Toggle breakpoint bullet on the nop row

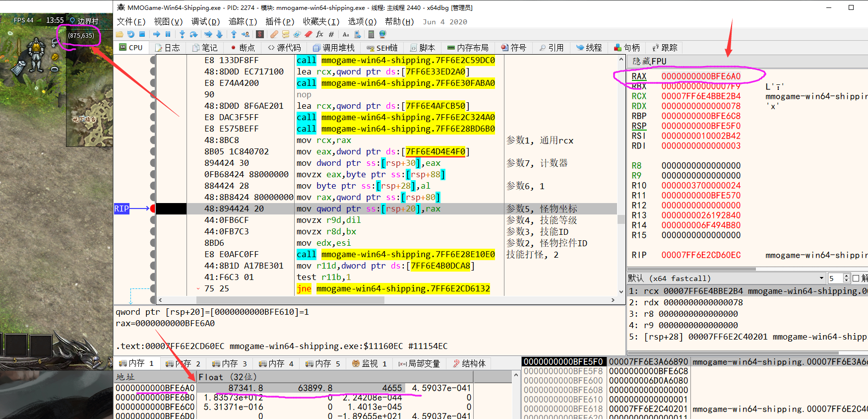[x=153, y=94]
